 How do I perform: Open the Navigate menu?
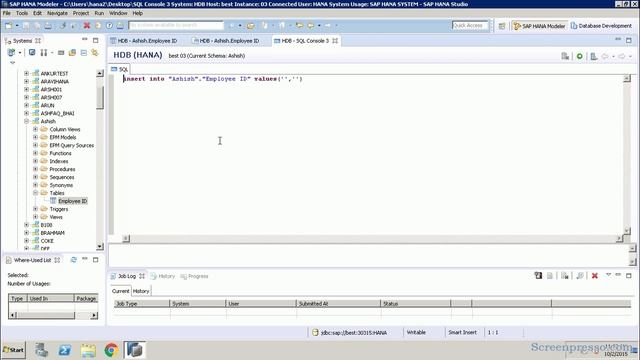point(57,13)
